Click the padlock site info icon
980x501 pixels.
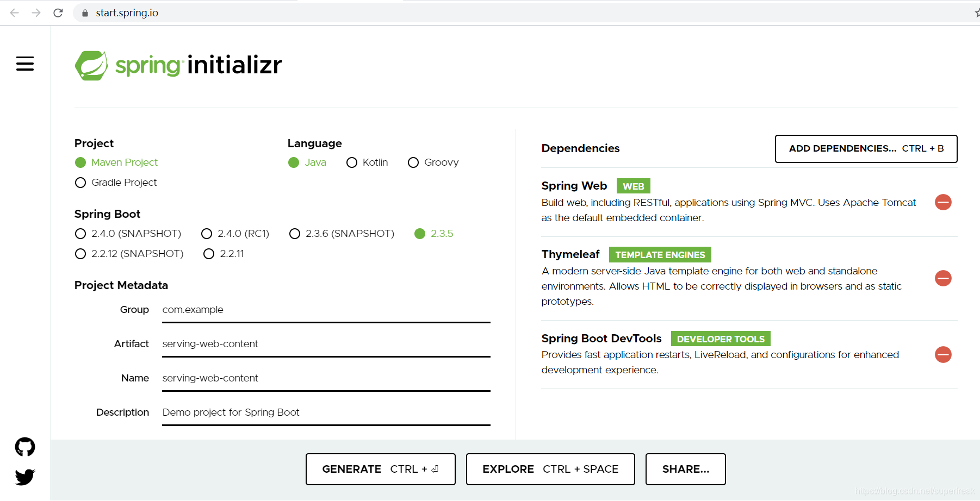tap(85, 13)
